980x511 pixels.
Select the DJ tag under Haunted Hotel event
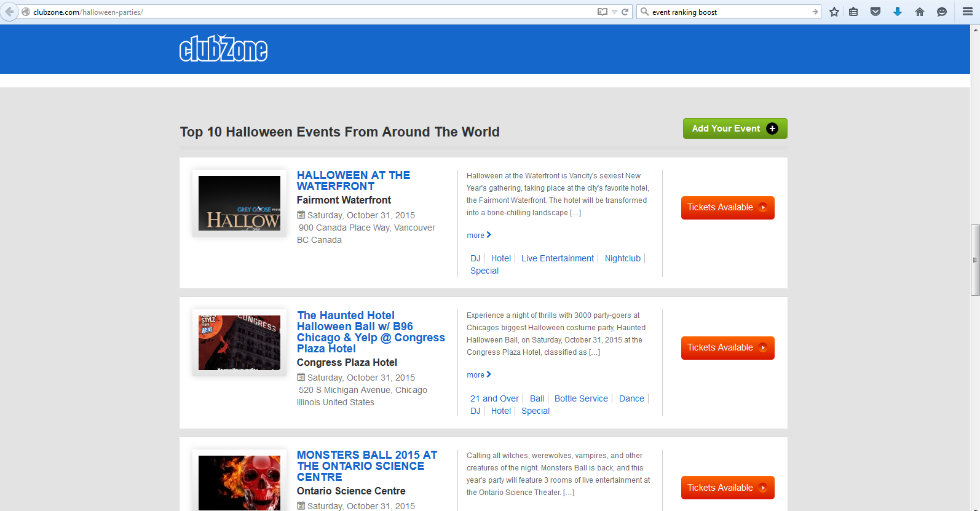click(475, 411)
